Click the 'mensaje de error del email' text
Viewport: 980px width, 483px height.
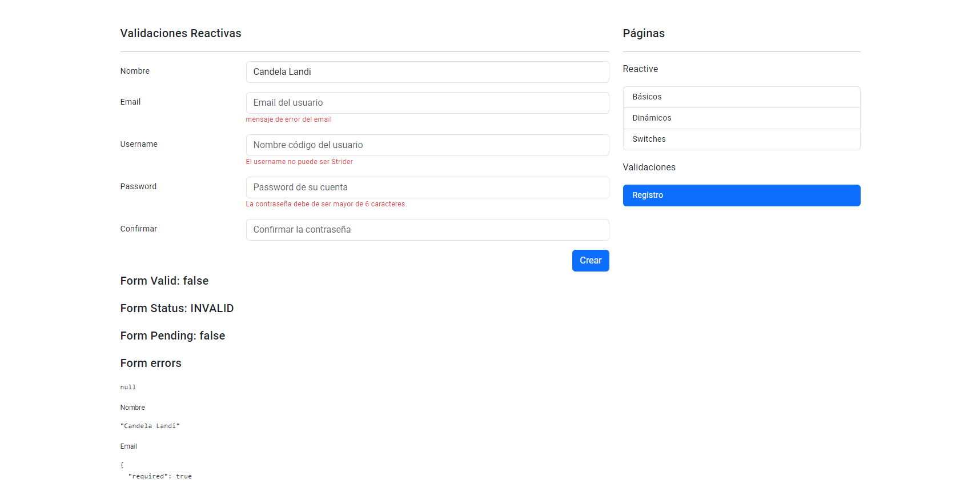288,119
